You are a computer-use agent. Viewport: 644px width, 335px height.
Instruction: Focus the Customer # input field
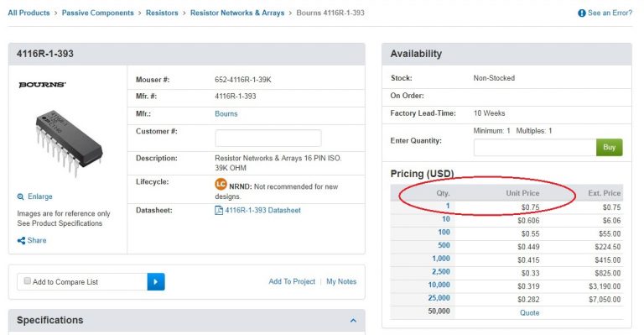(x=268, y=138)
